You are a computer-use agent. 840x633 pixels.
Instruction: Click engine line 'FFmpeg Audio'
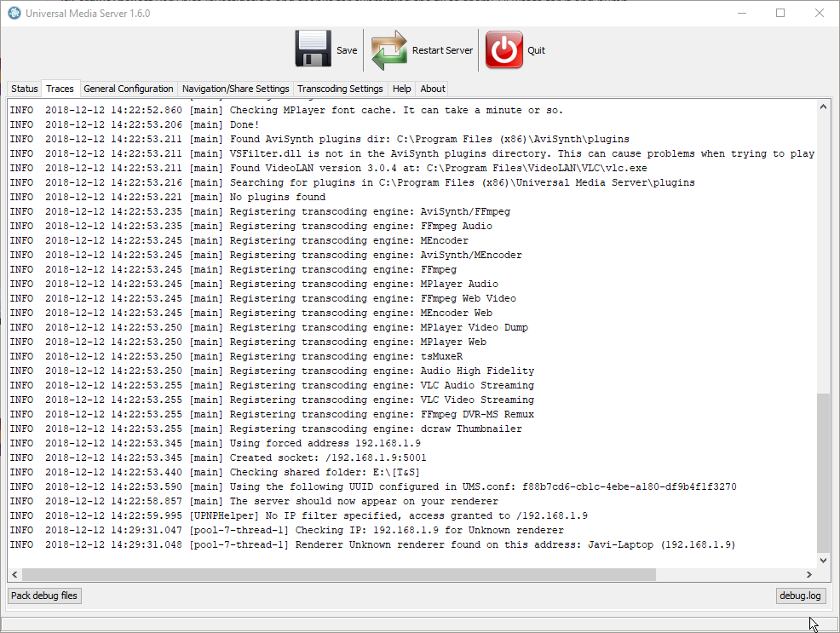pyautogui.click(x=250, y=226)
